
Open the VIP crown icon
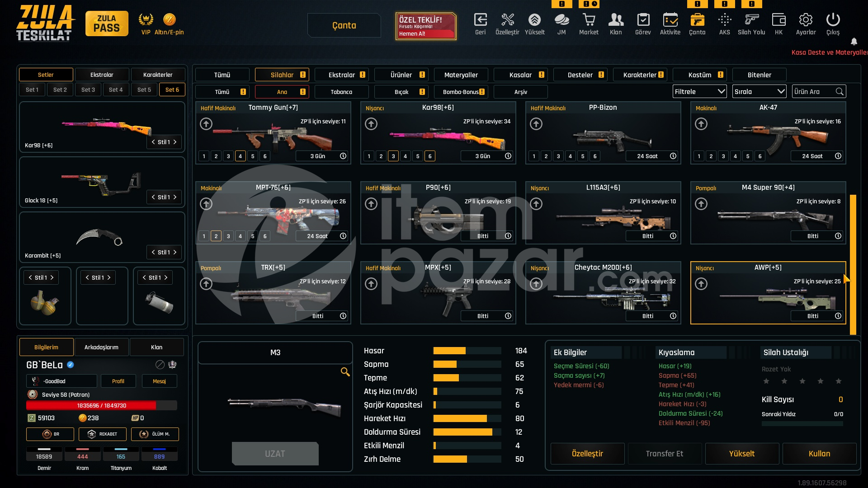pos(146,19)
